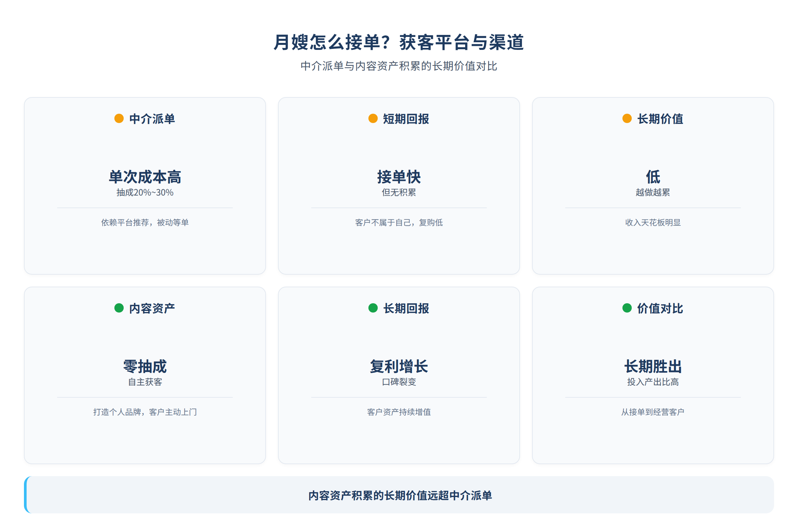Click the 口碑裂变 text
The image size is (798, 532).
(x=399, y=382)
